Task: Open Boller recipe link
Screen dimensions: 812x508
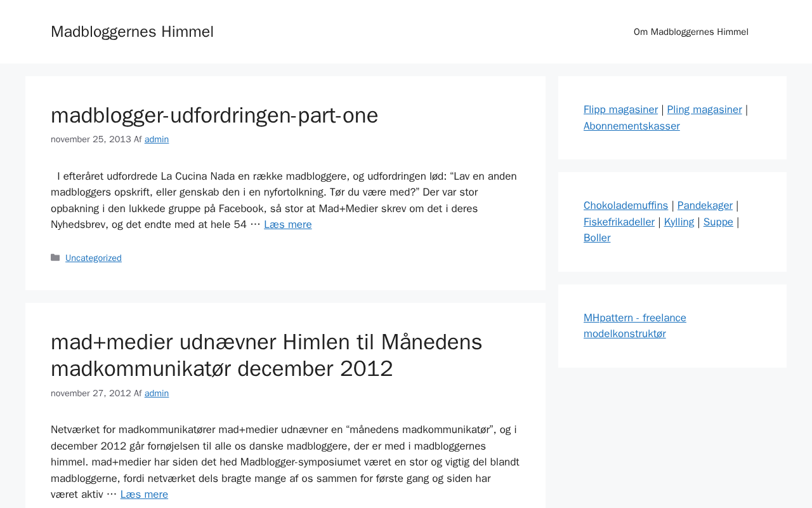Action: tap(597, 237)
